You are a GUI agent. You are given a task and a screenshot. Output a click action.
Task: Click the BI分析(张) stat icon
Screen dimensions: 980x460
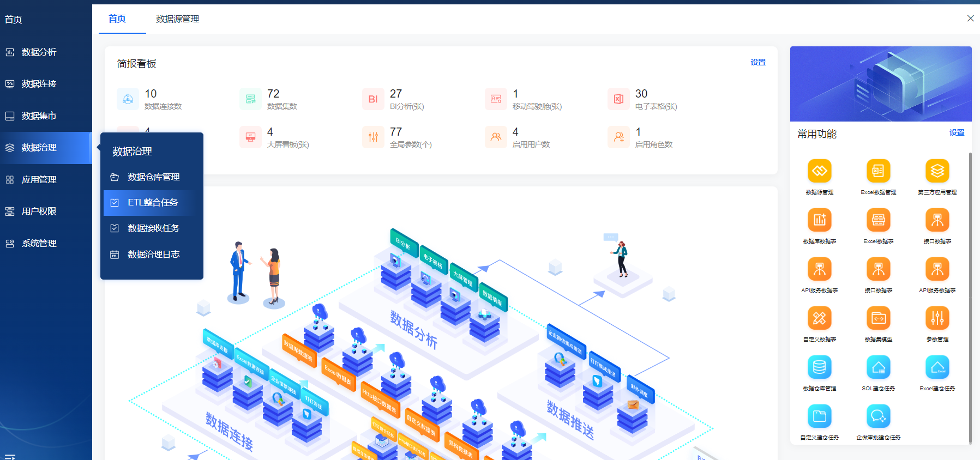point(374,99)
